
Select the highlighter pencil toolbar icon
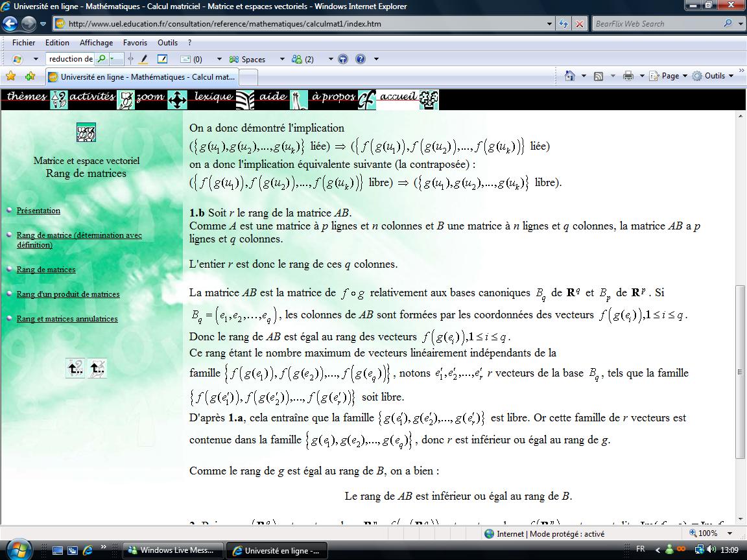(144, 59)
